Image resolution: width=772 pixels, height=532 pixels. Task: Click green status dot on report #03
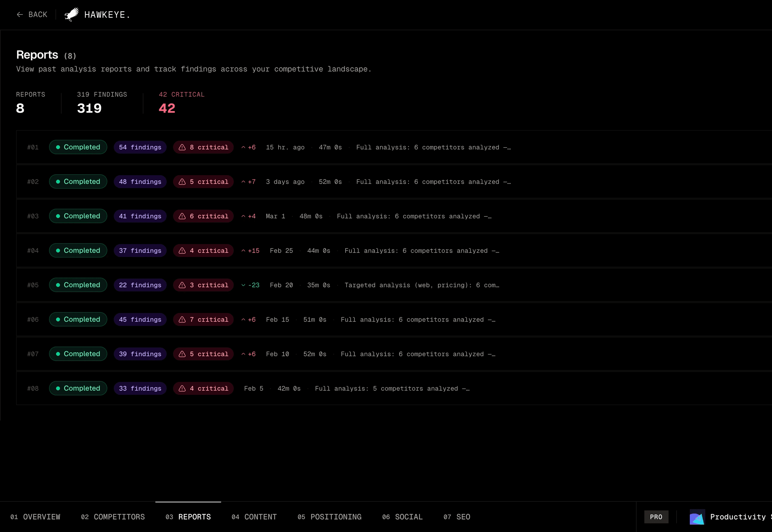coord(58,216)
